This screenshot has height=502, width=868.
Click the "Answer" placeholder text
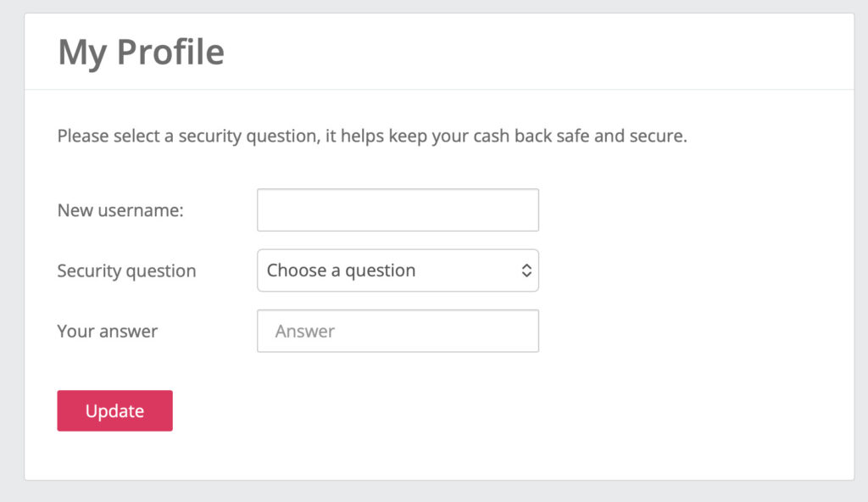[305, 332]
